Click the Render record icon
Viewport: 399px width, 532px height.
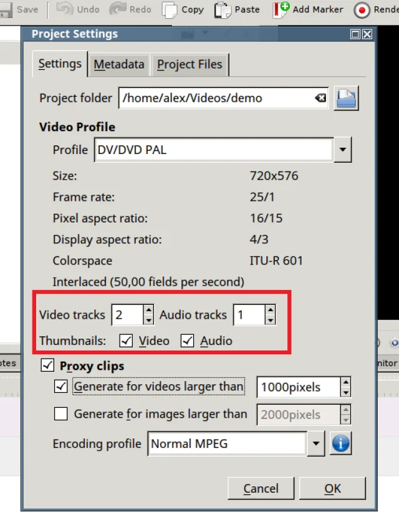pyautogui.click(x=362, y=10)
